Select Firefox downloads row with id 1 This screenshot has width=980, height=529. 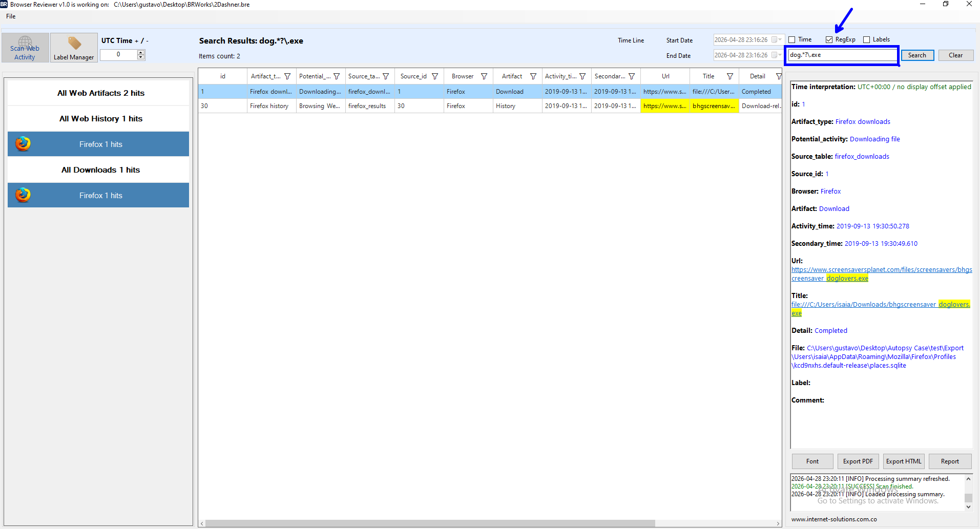pos(490,92)
